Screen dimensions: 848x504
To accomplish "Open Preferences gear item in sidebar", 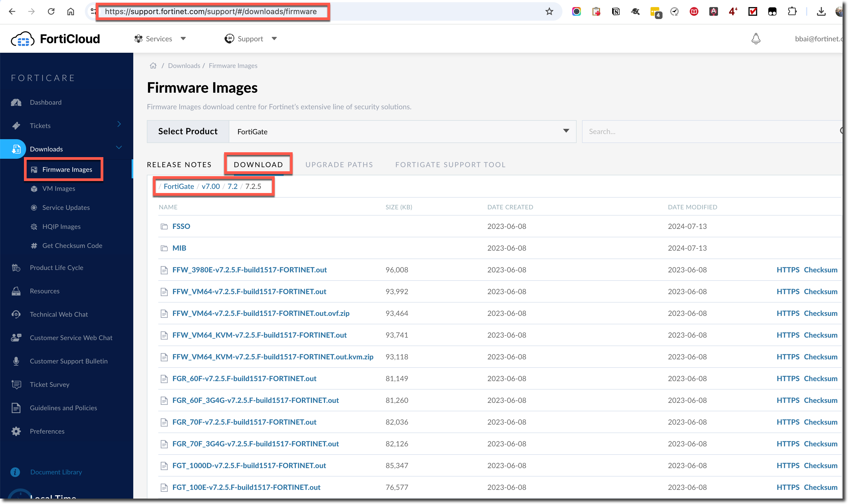I will pos(47,431).
